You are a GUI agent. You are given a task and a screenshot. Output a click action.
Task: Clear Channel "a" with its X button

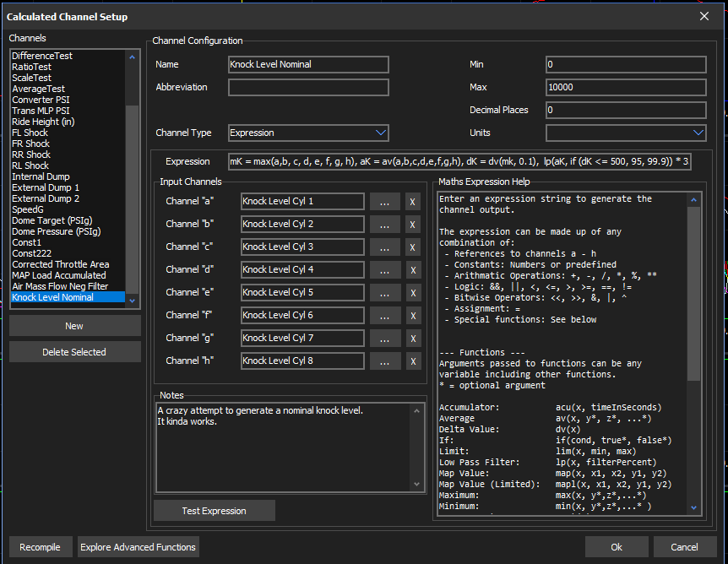(413, 202)
